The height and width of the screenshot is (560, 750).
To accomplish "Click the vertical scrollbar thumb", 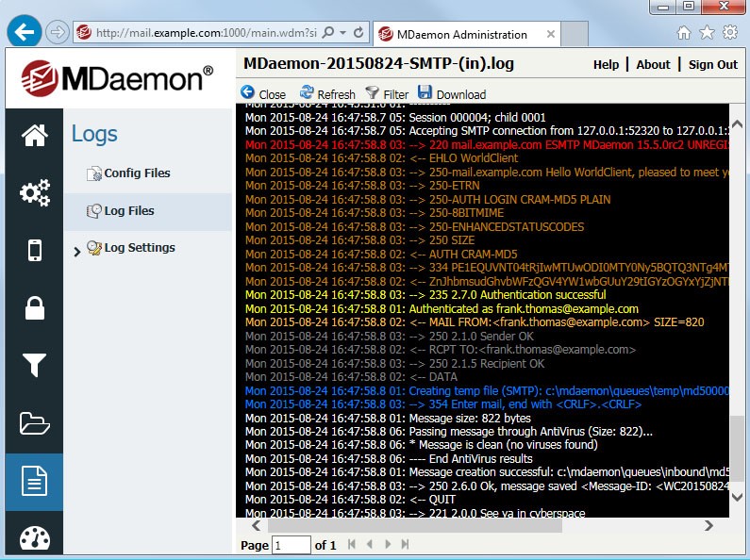I will [737, 449].
